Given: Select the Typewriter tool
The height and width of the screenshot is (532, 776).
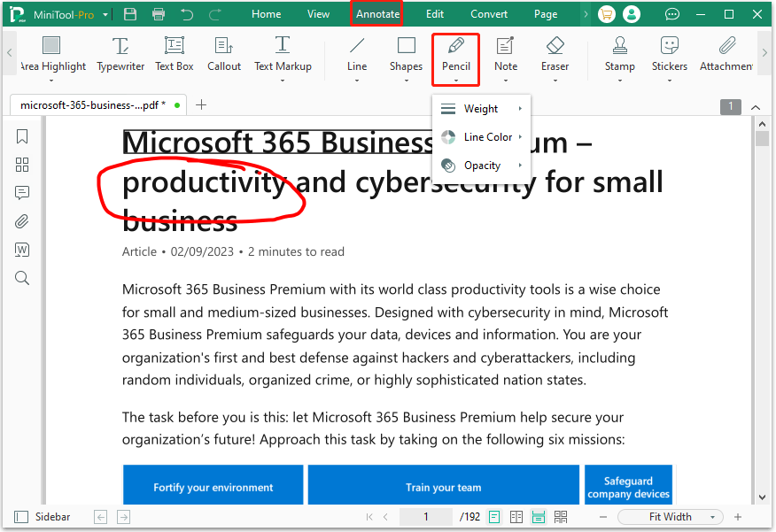Looking at the screenshot, I should (x=120, y=54).
